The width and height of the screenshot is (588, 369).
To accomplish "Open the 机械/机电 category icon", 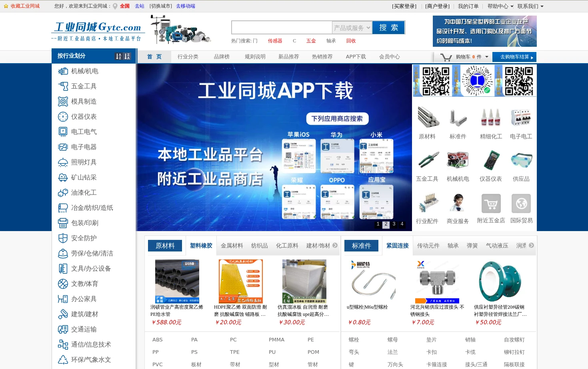I will coord(63,71).
